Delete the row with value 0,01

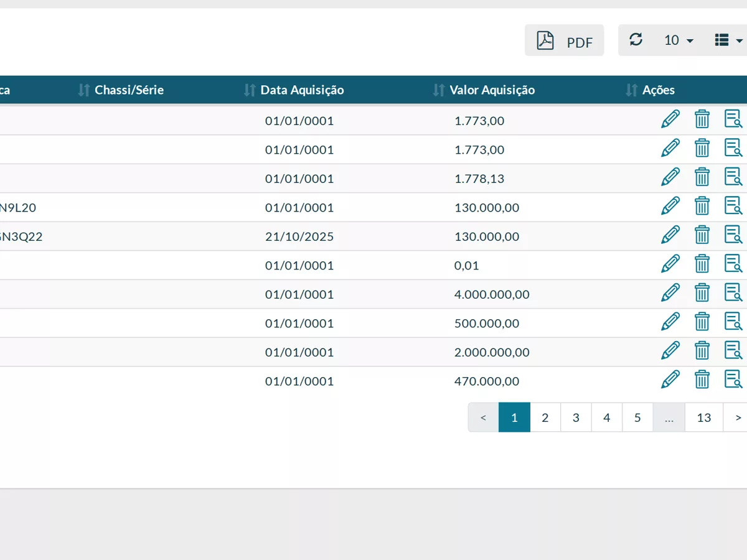(702, 264)
